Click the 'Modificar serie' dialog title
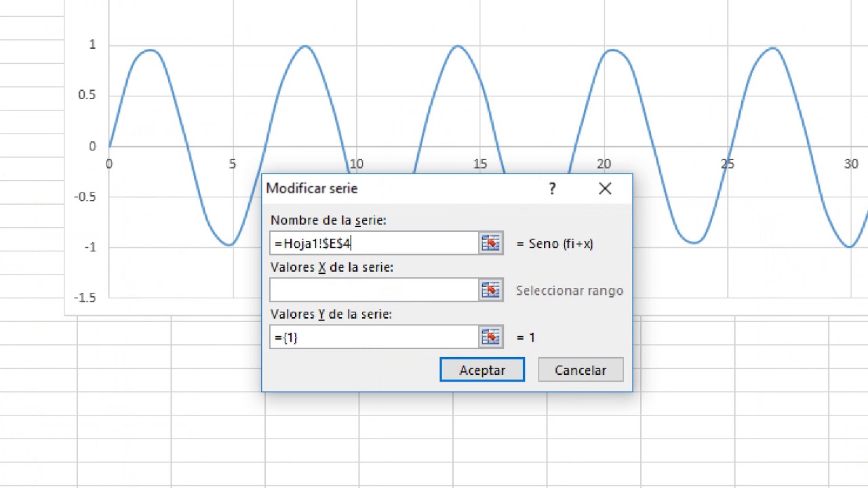The height and width of the screenshot is (488, 868). click(312, 188)
